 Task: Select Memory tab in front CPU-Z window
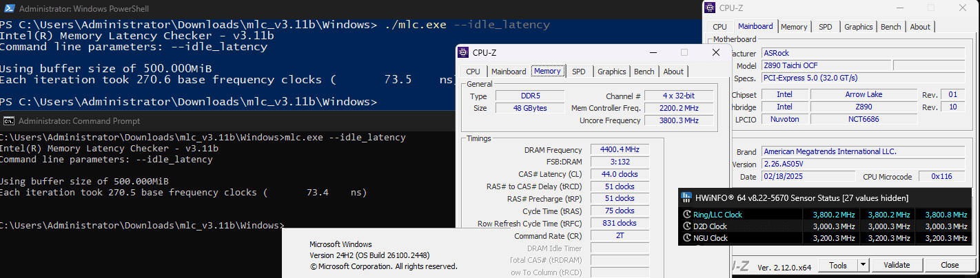pos(547,71)
